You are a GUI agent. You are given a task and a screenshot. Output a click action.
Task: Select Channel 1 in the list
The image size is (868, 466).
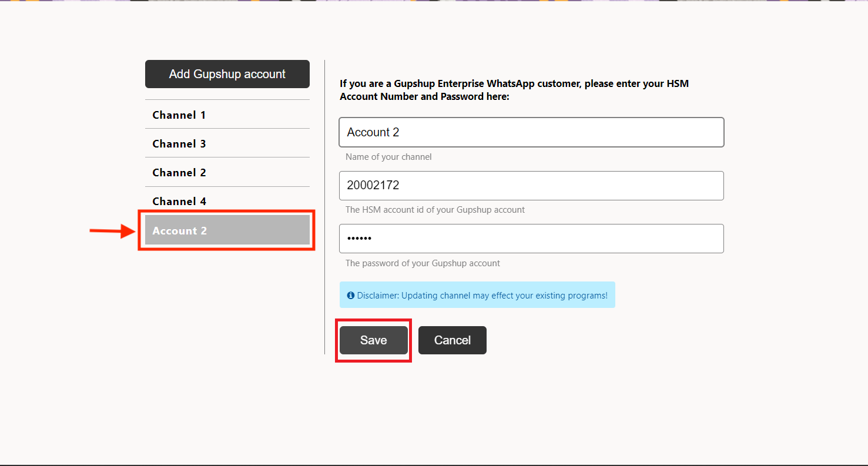click(227, 115)
